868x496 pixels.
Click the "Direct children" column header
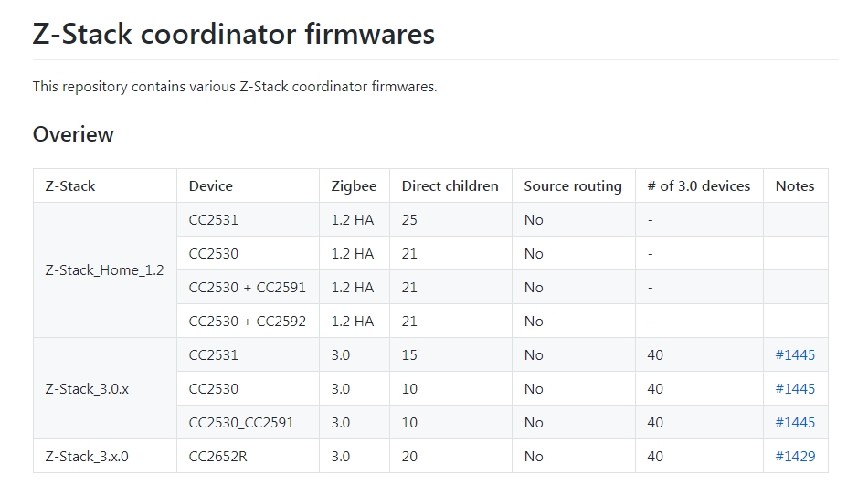coord(450,185)
